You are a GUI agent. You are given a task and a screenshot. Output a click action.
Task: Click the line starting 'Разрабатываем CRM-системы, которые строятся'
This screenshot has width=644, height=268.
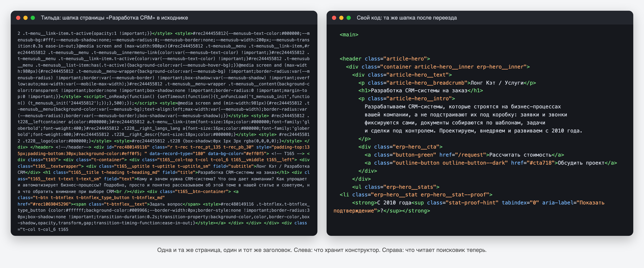[x=463, y=107]
